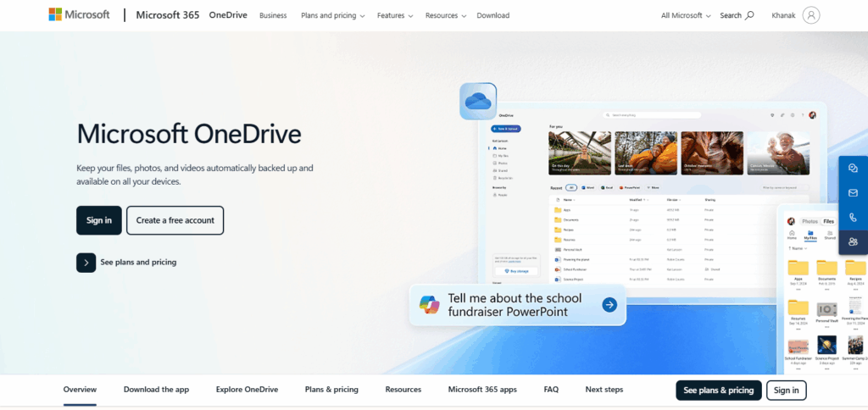Image resolution: width=868 pixels, height=410 pixels.
Task: Go to the Next steps tab
Action: pos(604,390)
